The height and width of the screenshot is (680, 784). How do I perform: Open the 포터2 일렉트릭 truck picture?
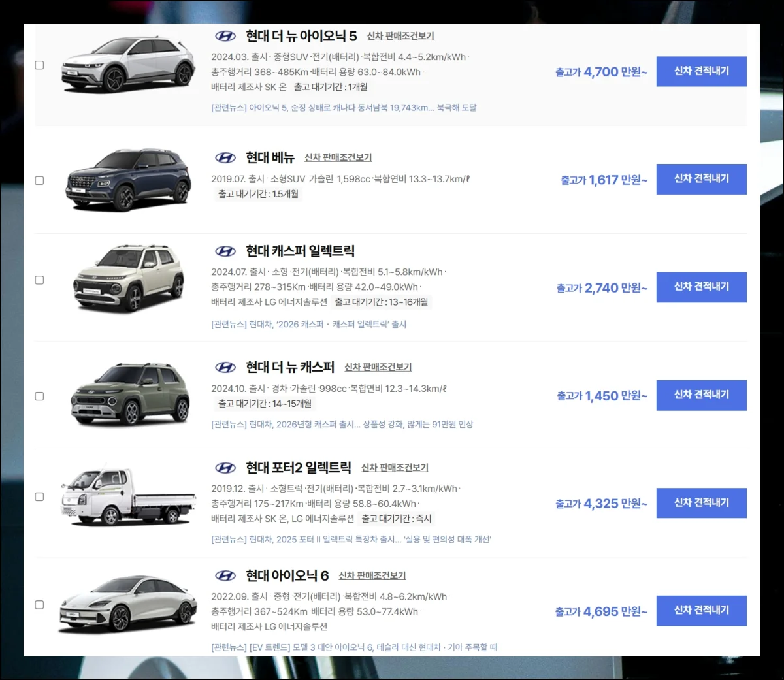point(128,496)
